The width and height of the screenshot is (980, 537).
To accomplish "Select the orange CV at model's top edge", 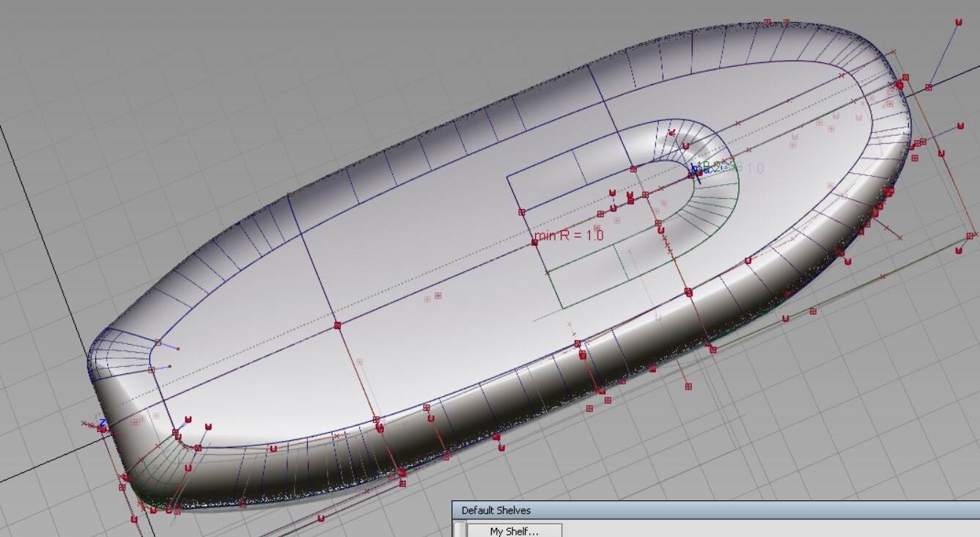I will (786, 22).
